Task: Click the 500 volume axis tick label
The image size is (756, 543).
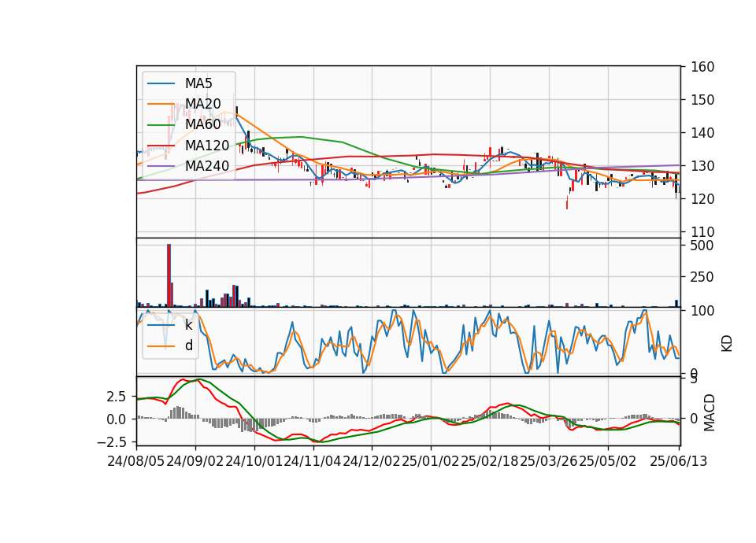Action: pos(702,246)
